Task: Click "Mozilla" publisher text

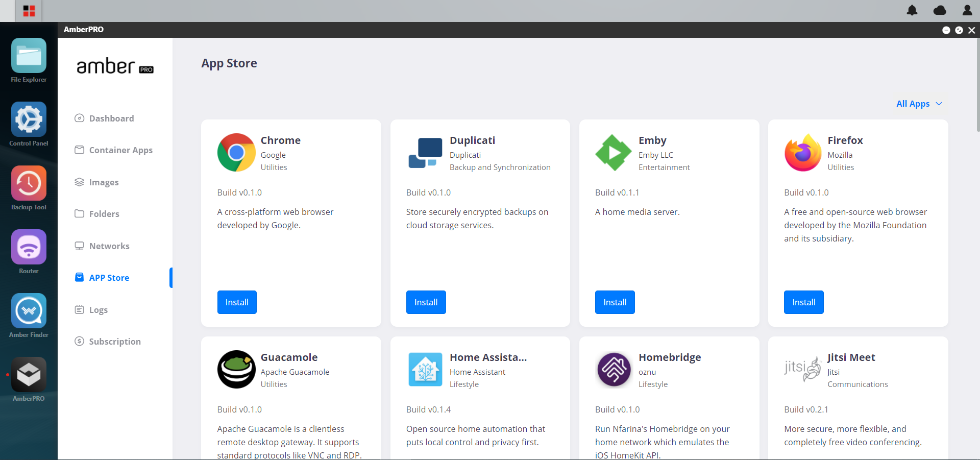Action: 840,155
